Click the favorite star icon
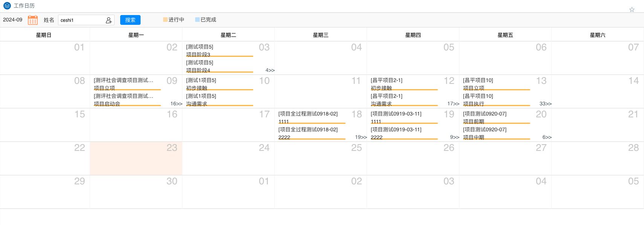Screen dimensions: 644x225 pyautogui.click(x=632, y=9)
